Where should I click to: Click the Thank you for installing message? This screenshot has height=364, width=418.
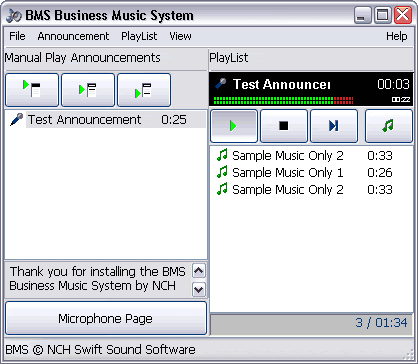click(x=97, y=279)
